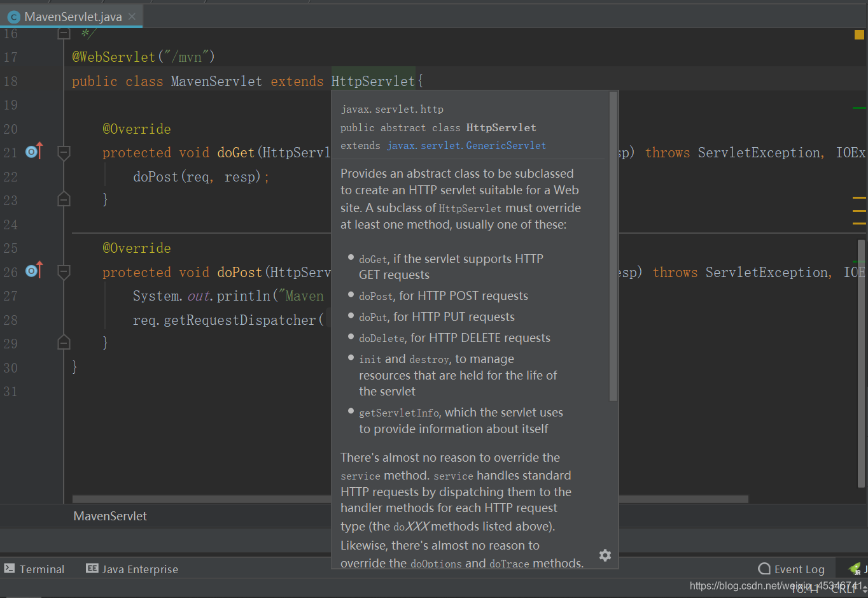Viewport: 868px width, 598px height.
Task: Click the Event Log balloon icon
Action: pos(764,569)
